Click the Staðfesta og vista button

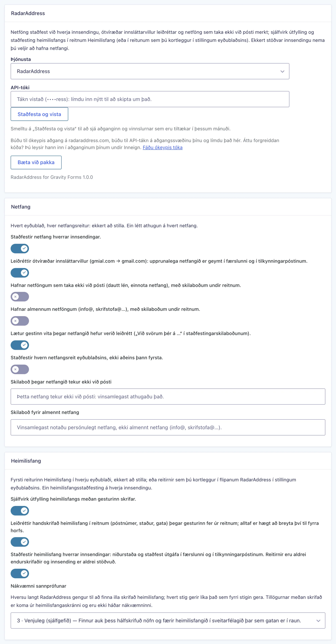(39, 114)
